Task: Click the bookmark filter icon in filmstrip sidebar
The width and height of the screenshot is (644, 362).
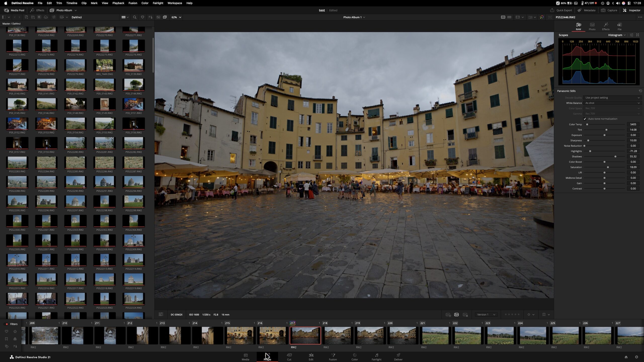Action: [x=7, y=339]
